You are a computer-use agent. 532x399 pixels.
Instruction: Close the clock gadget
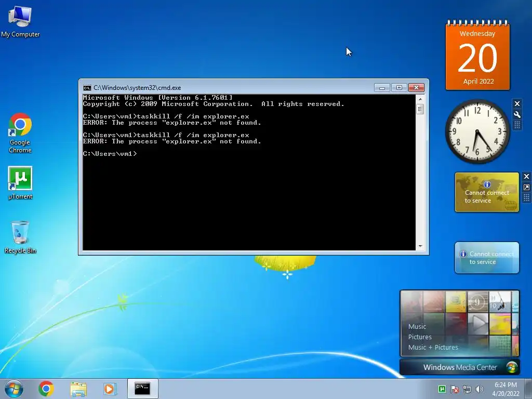point(517,103)
